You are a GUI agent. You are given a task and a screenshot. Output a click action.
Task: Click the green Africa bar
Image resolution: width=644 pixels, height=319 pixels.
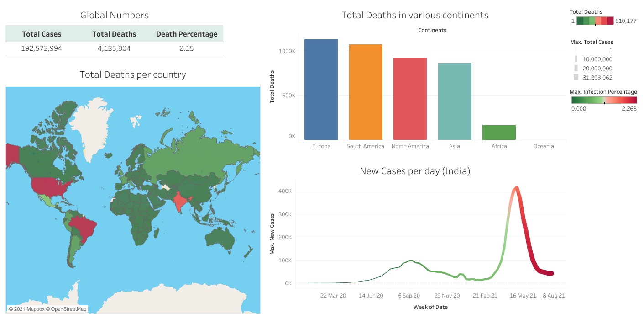(499, 133)
